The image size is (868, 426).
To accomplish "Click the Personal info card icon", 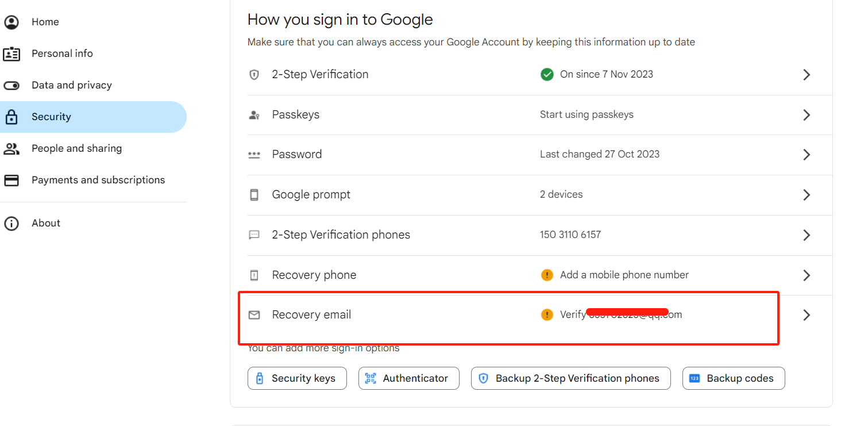I will pos(11,54).
